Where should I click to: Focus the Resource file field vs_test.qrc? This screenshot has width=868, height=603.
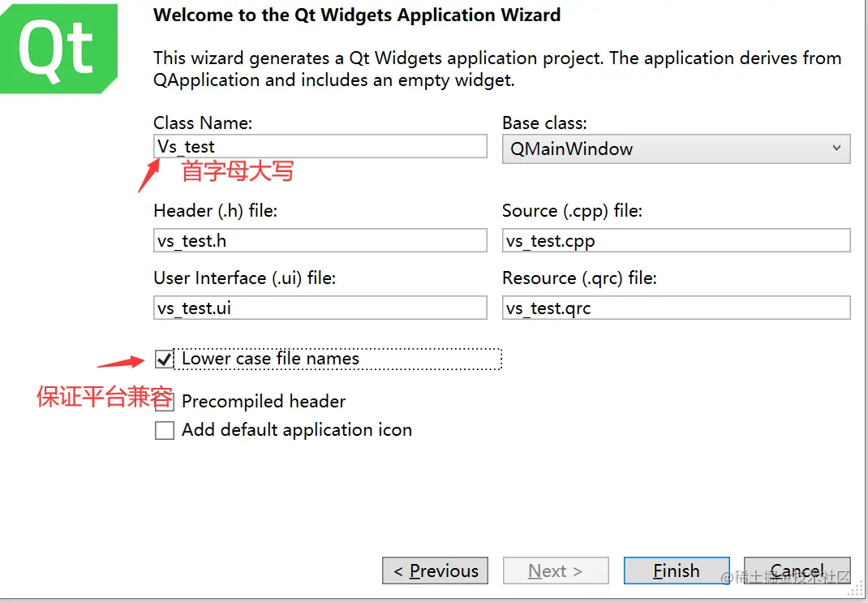pyautogui.click(x=676, y=308)
